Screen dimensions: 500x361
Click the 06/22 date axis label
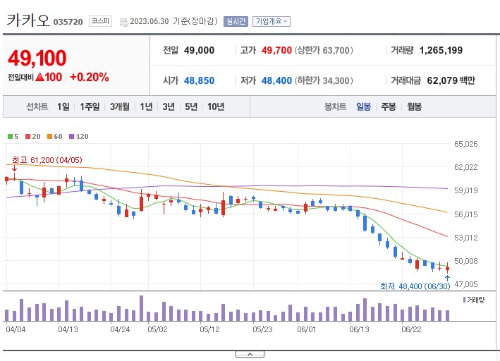pyautogui.click(x=411, y=329)
